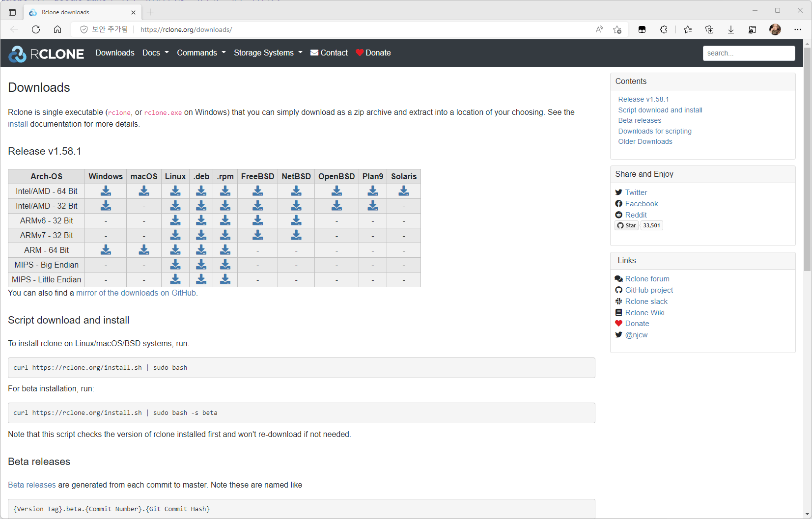This screenshot has height=519, width=812.
Task: Follow the install documentation link
Action: click(x=18, y=124)
